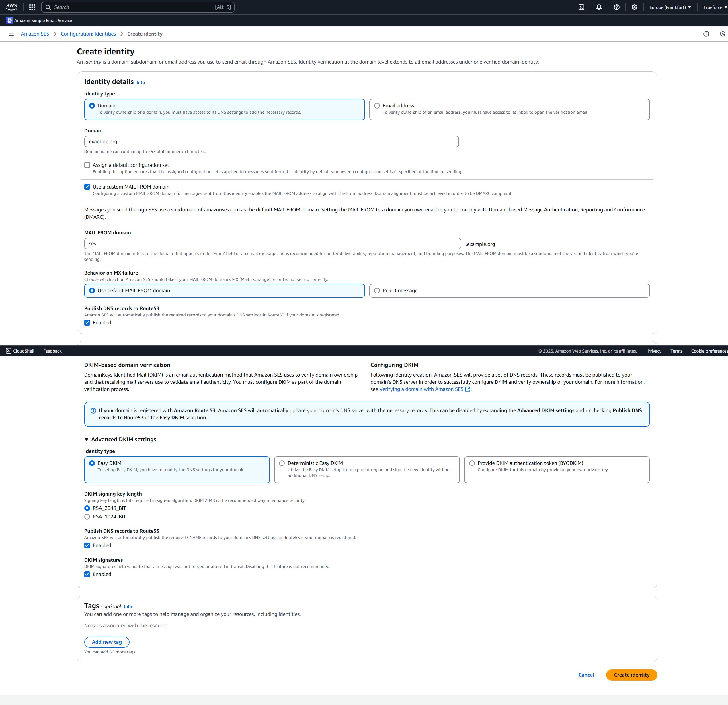Click the Create identity button

coord(631,675)
